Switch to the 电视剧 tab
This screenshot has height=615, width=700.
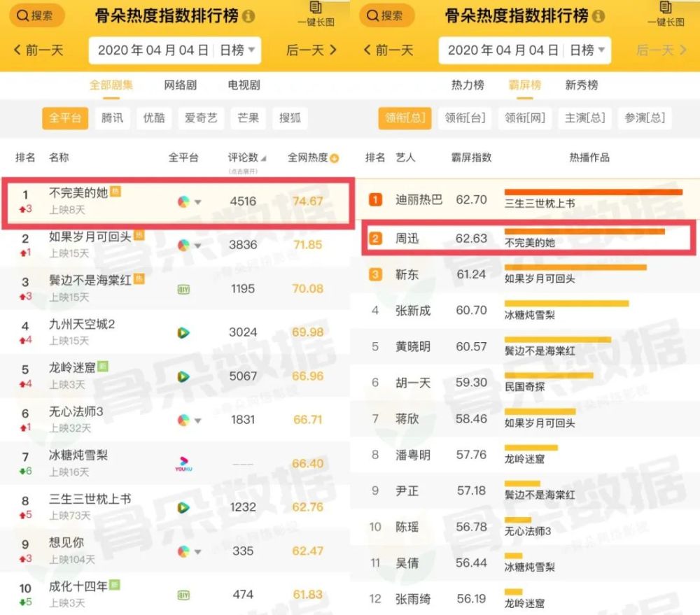point(244,85)
